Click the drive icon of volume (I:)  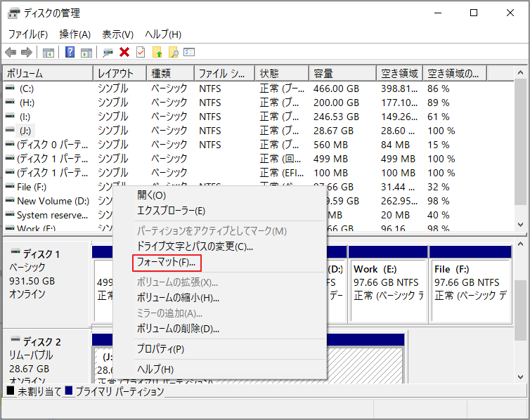[x=10, y=116]
